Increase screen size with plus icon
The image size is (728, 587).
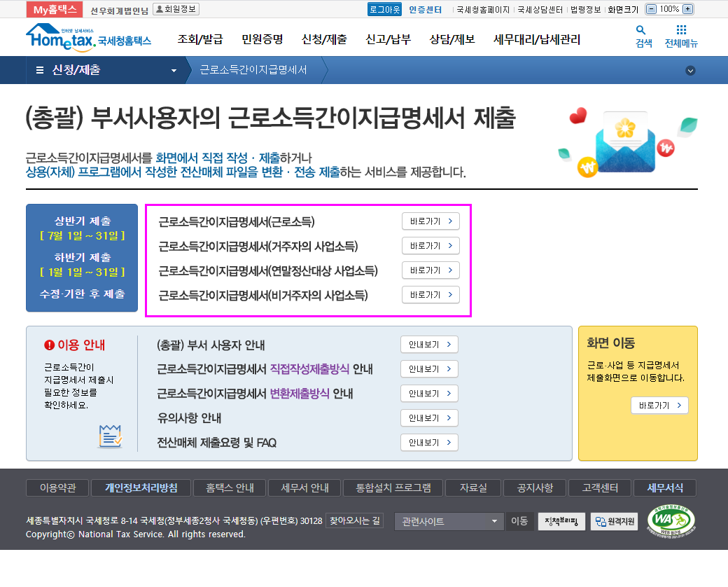pos(687,9)
